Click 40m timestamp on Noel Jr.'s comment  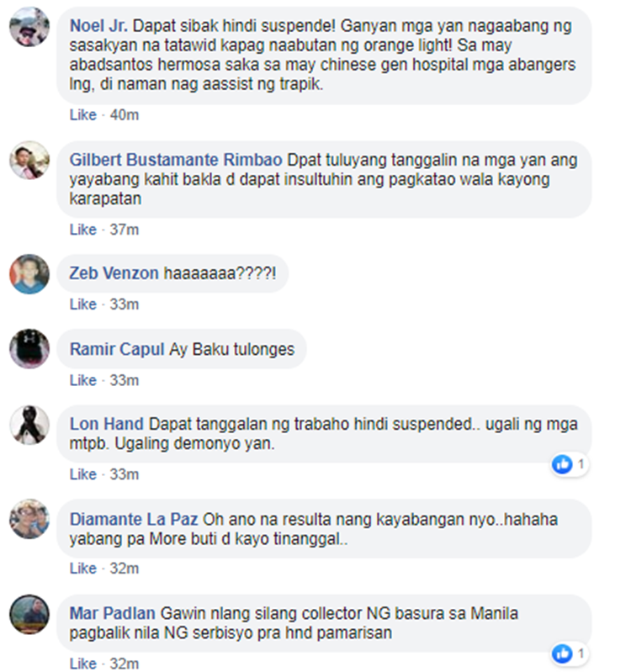125,115
